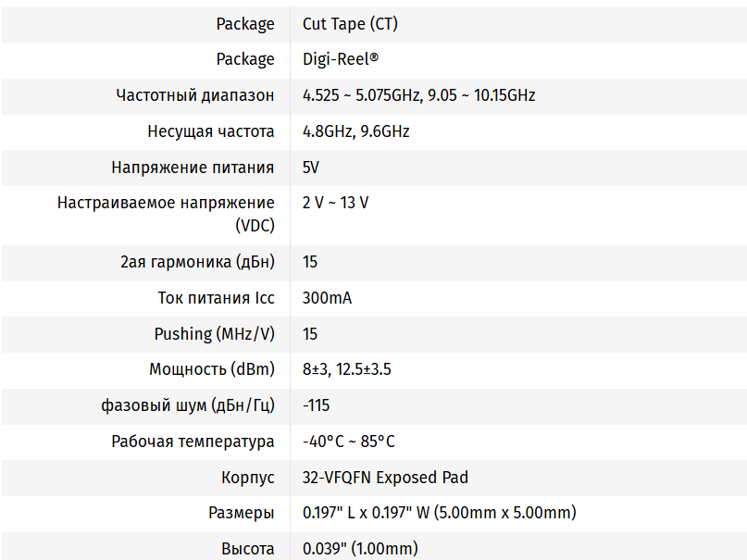Select the 4.8GHz, 9.6GHz carrier value
Screen dimensions: 747x560
click(355, 131)
